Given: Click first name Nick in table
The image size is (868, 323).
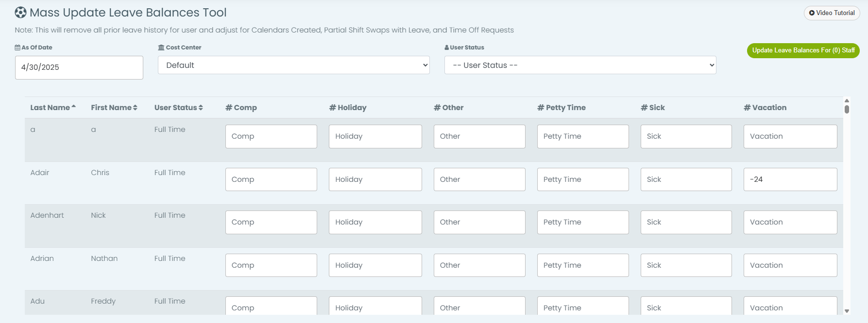Looking at the screenshot, I should [x=98, y=215].
